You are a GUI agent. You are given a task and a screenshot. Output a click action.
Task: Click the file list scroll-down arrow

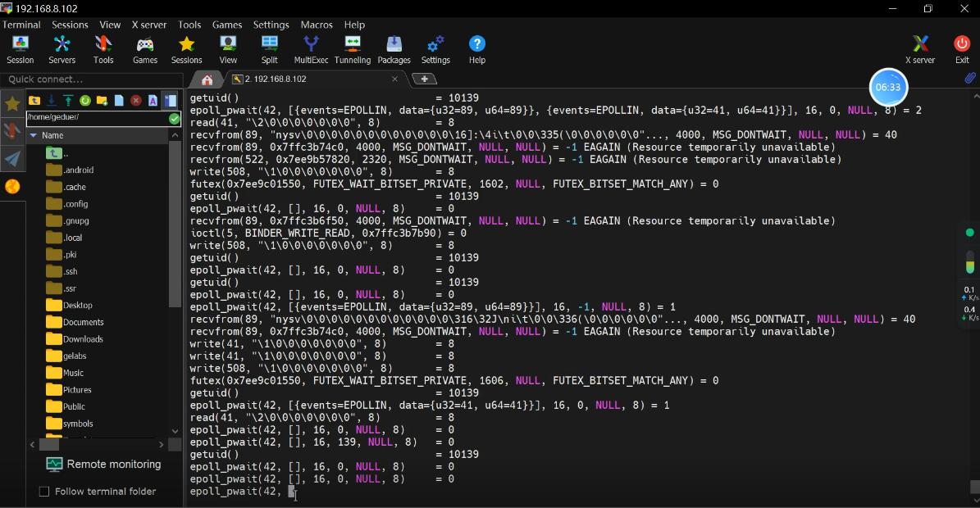pos(175,431)
